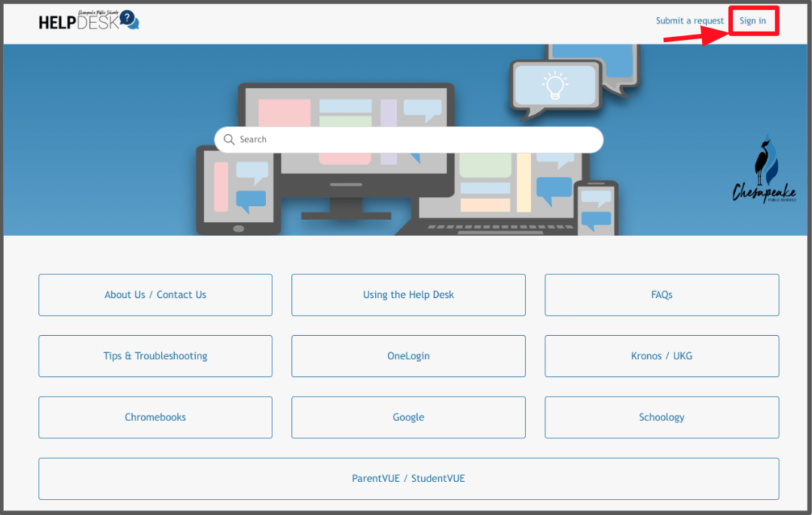Select the OneLogin category
This screenshot has width=812, height=515.
pos(408,355)
